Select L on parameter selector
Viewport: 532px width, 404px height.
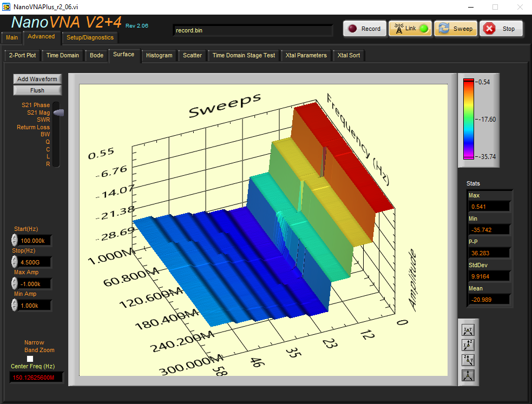[48, 157]
